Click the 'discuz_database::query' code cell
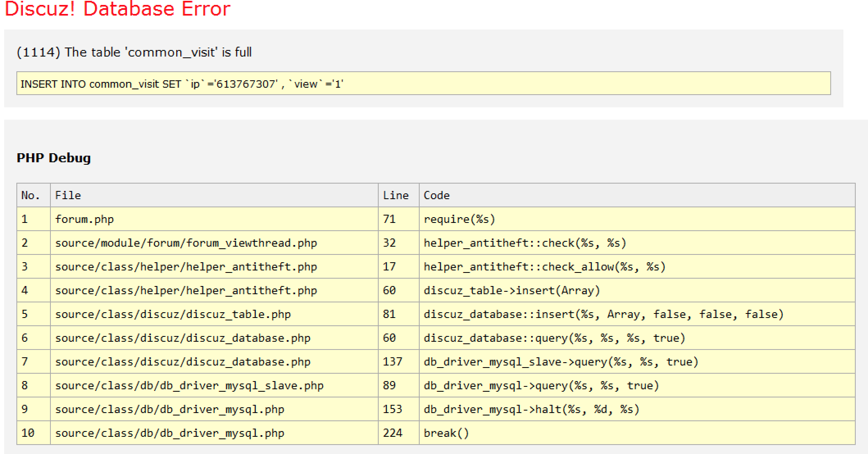868x454 pixels. click(x=637, y=338)
